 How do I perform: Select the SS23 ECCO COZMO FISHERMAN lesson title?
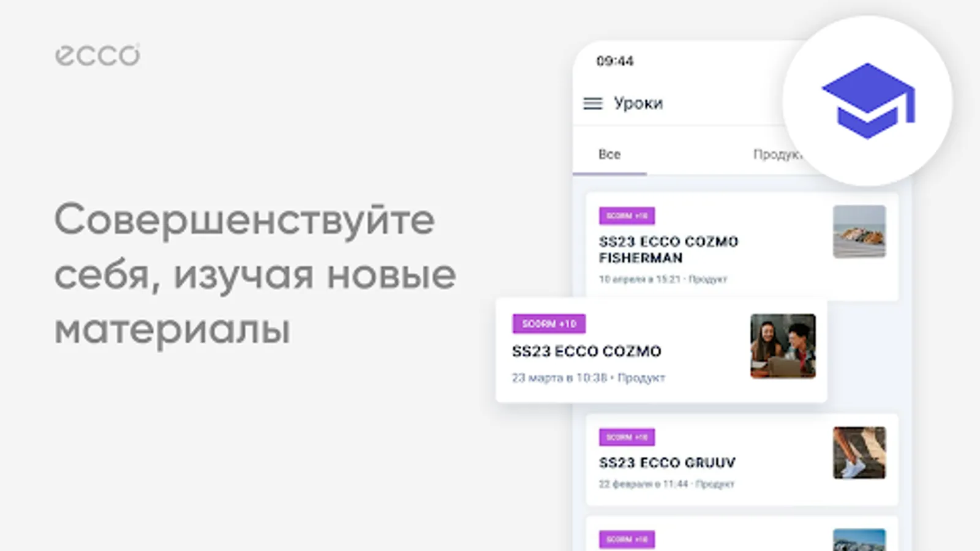(x=668, y=250)
